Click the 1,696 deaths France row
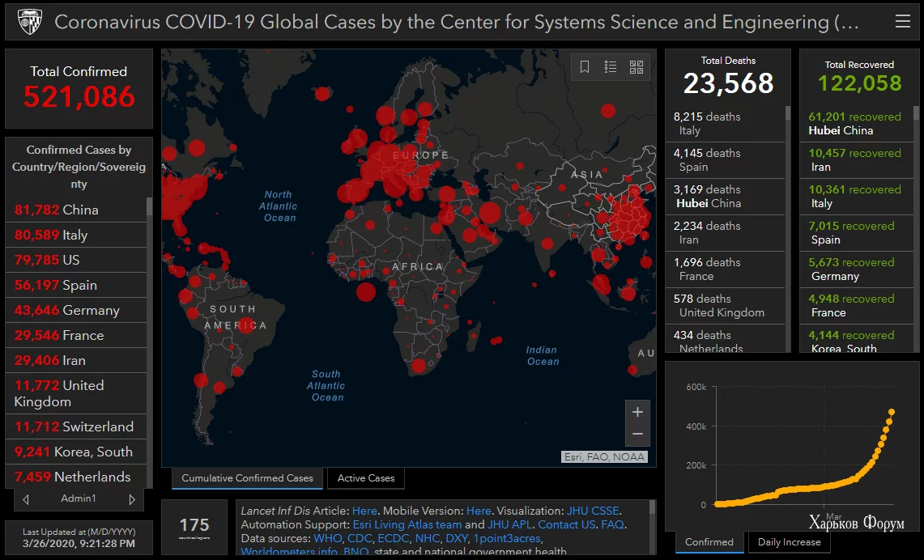This screenshot has width=924, height=560. [726, 269]
